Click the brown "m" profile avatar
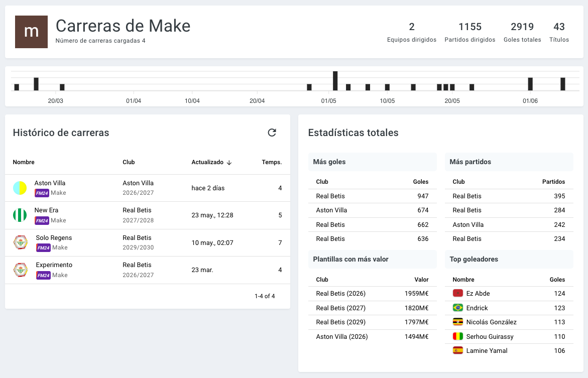 click(31, 32)
